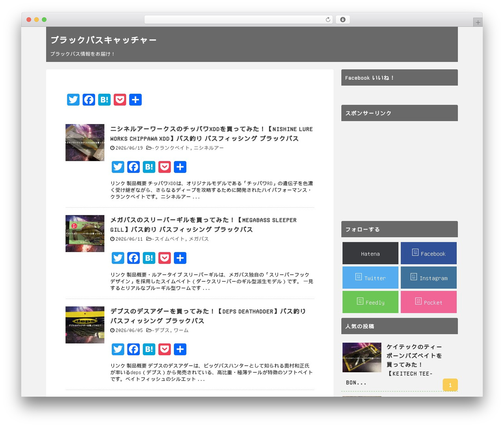Open site title ブラックバスキャッチャー

click(104, 40)
